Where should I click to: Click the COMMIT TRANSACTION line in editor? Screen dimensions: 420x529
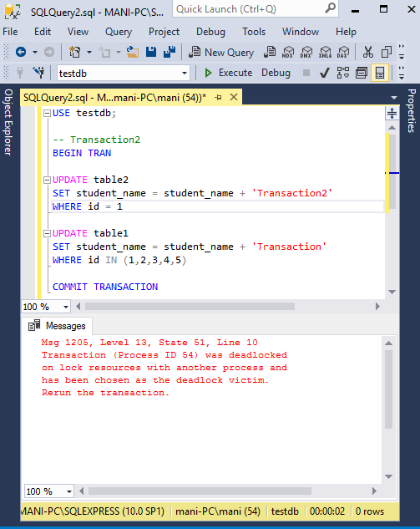105,287
